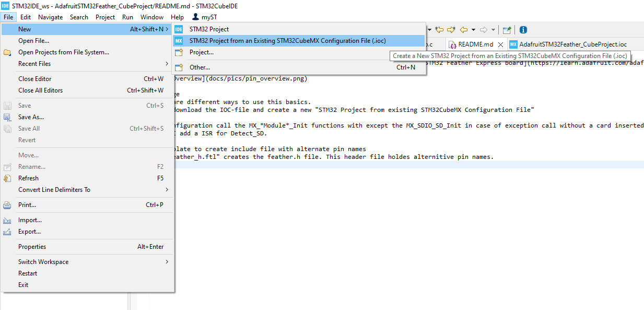The height and width of the screenshot is (310, 644).
Task: Choose STM32 Project from Existing CubeMX .ioc File
Action: click(x=299, y=41)
